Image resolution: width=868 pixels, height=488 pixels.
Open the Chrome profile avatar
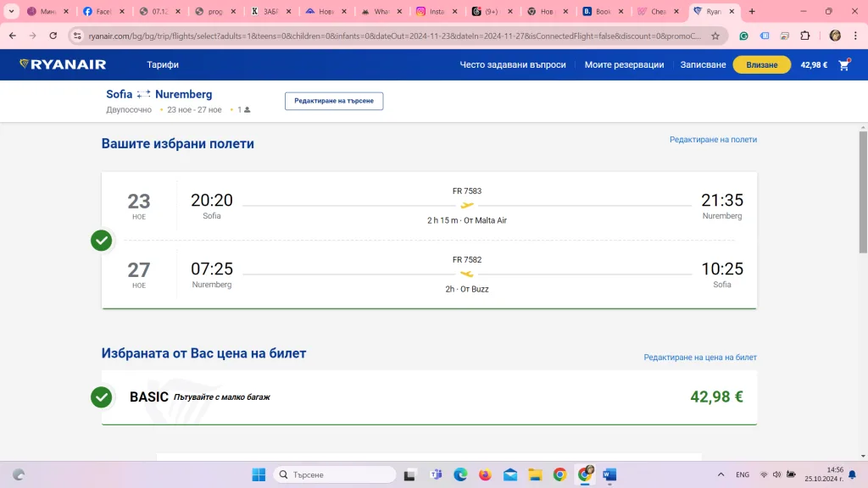tap(835, 36)
